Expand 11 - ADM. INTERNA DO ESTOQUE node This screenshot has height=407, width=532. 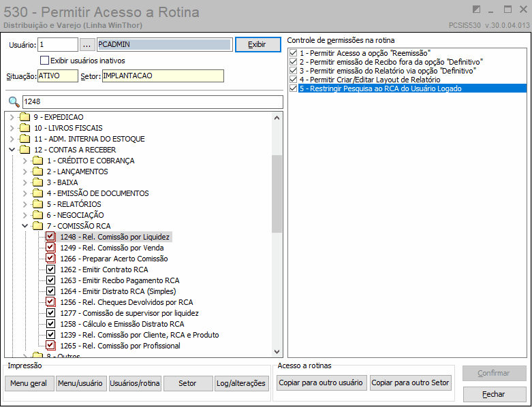(12, 139)
